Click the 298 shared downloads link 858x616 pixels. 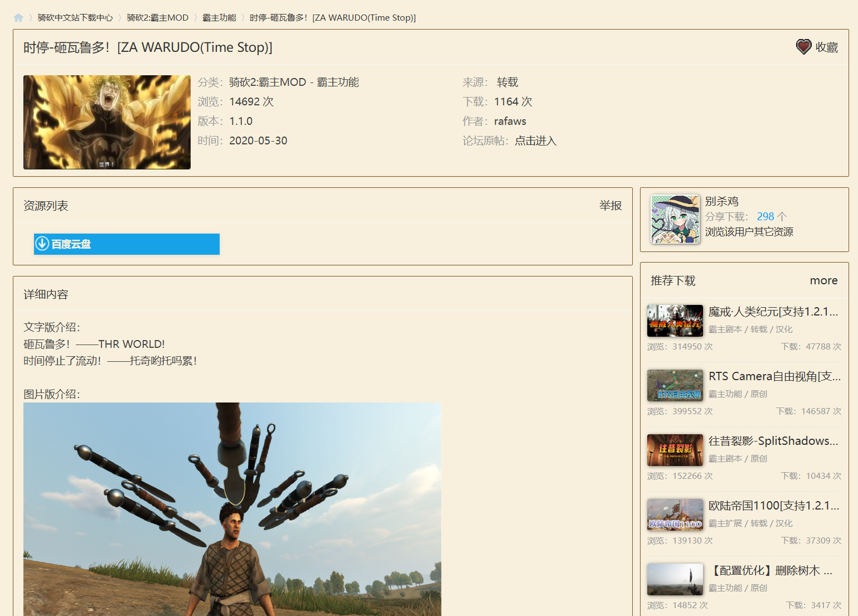[765, 216]
